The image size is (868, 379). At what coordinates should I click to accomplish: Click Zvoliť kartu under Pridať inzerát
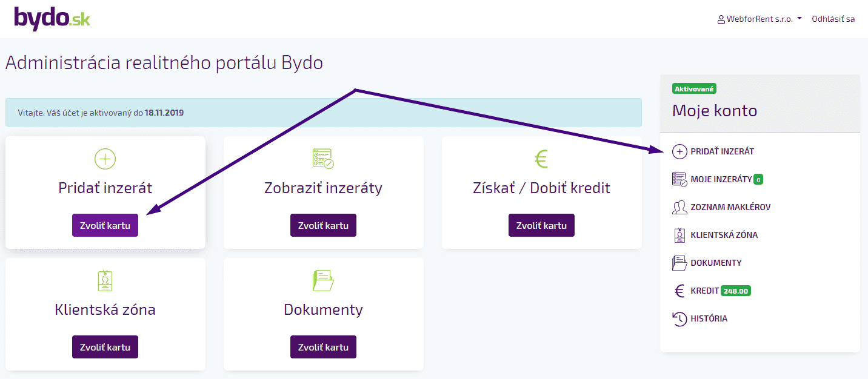click(105, 225)
